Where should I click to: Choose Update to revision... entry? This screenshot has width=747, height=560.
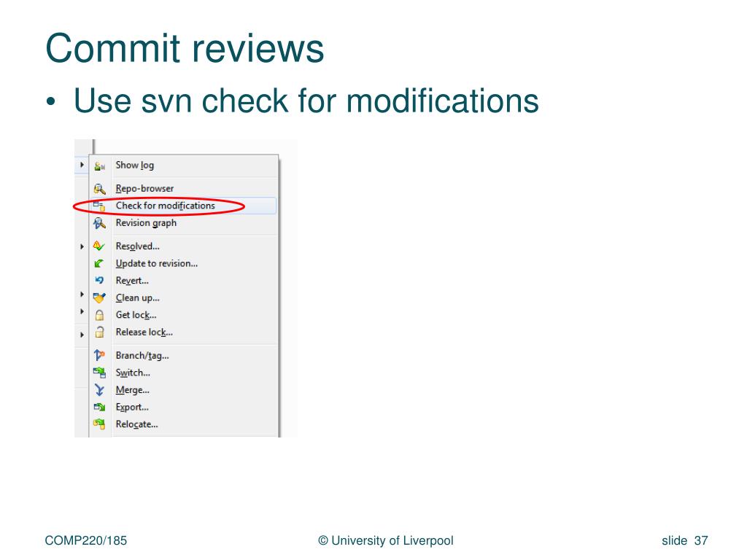pyautogui.click(x=183, y=263)
